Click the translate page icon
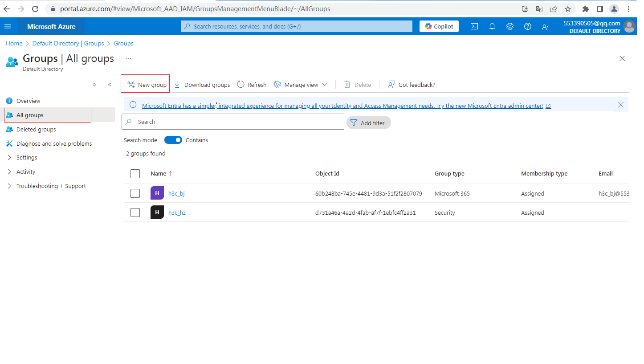The height and width of the screenshot is (364, 644). (x=539, y=9)
